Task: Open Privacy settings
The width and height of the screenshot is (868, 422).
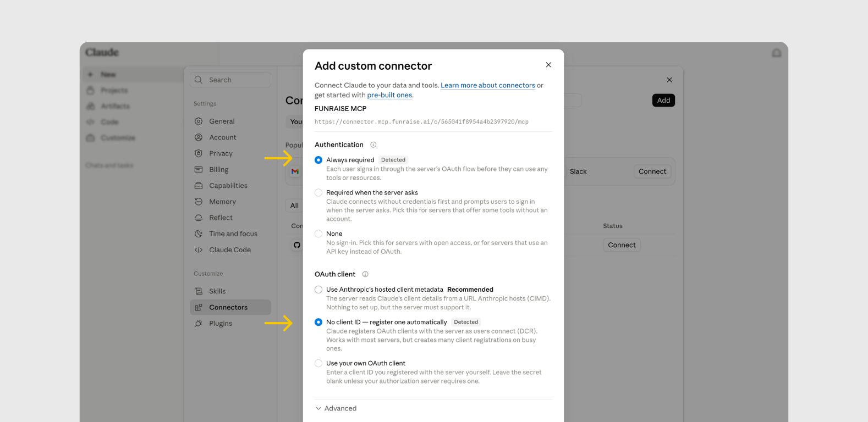Action: [x=230, y=153]
